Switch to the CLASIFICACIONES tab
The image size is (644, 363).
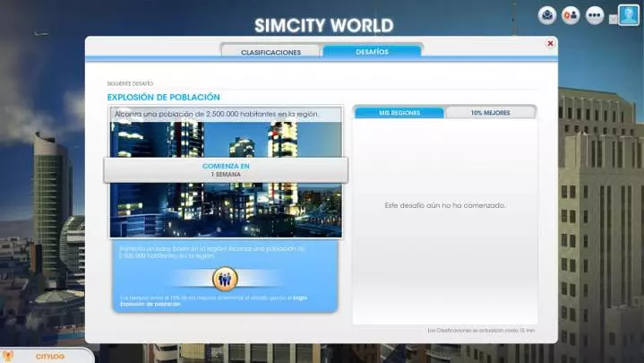[270, 52]
